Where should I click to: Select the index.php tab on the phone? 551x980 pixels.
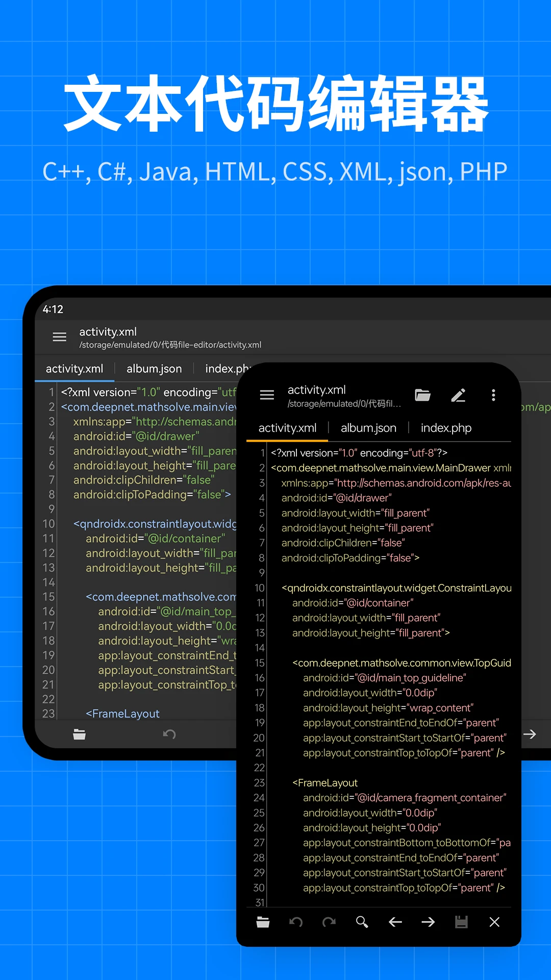[x=446, y=428]
